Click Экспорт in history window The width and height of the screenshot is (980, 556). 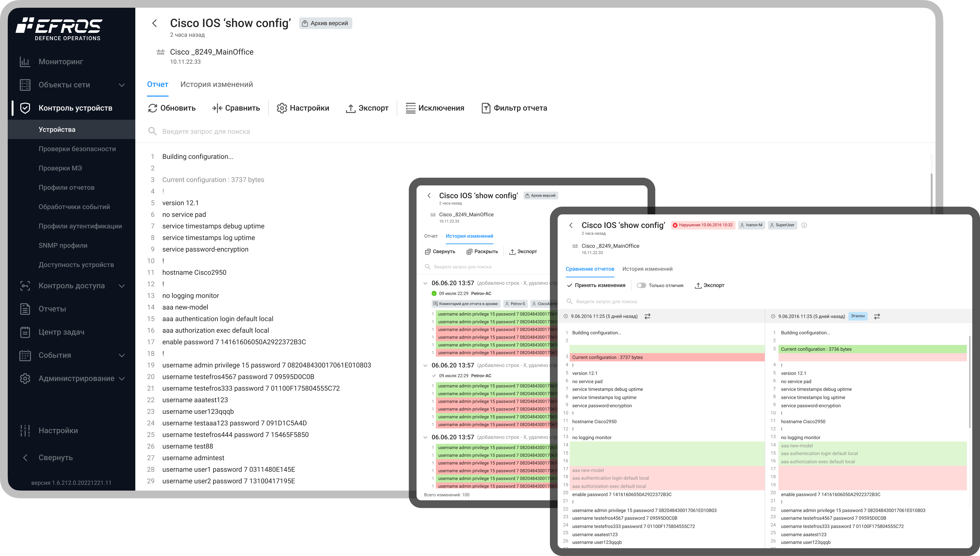tap(523, 252)
